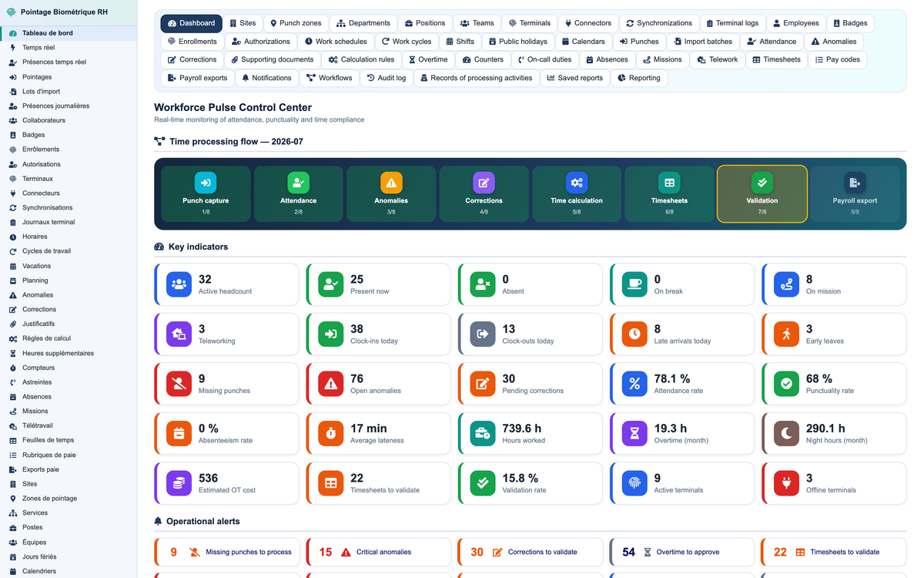Click the Night hours moon icon
The image size is (924, 578).
click(x=786, y=434)
